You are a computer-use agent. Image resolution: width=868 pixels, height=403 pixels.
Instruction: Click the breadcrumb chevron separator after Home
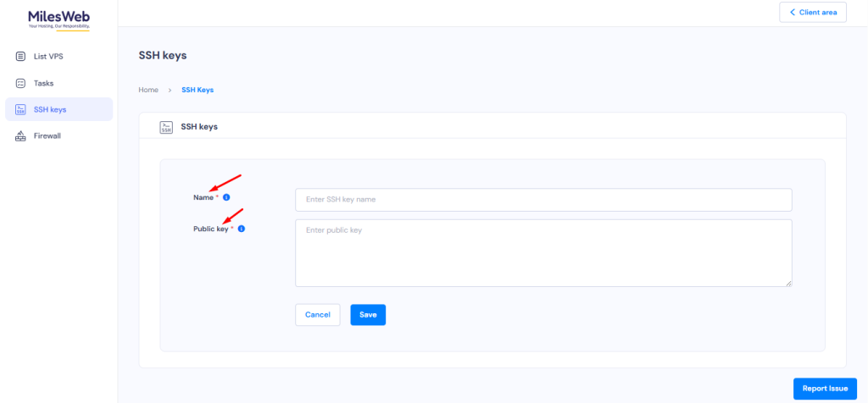170,90
